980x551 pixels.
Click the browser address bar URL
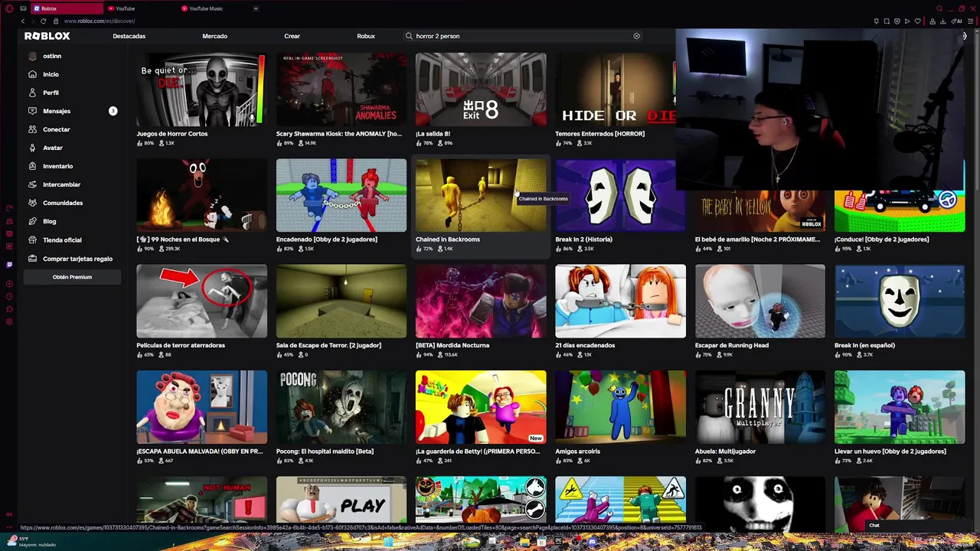tap(100, 21)
